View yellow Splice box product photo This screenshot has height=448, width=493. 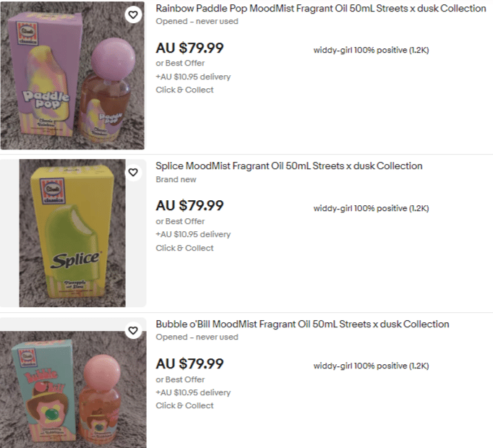tap(72, 233)
